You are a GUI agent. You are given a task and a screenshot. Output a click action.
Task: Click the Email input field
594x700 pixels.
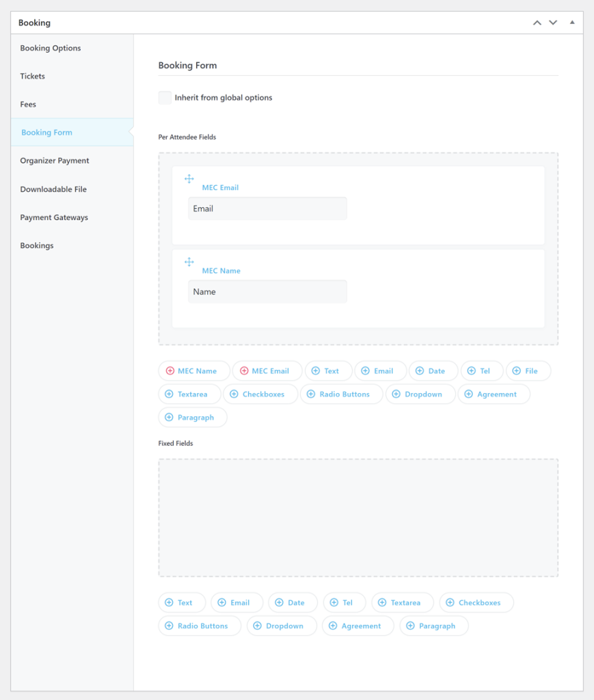coord(267,208)
